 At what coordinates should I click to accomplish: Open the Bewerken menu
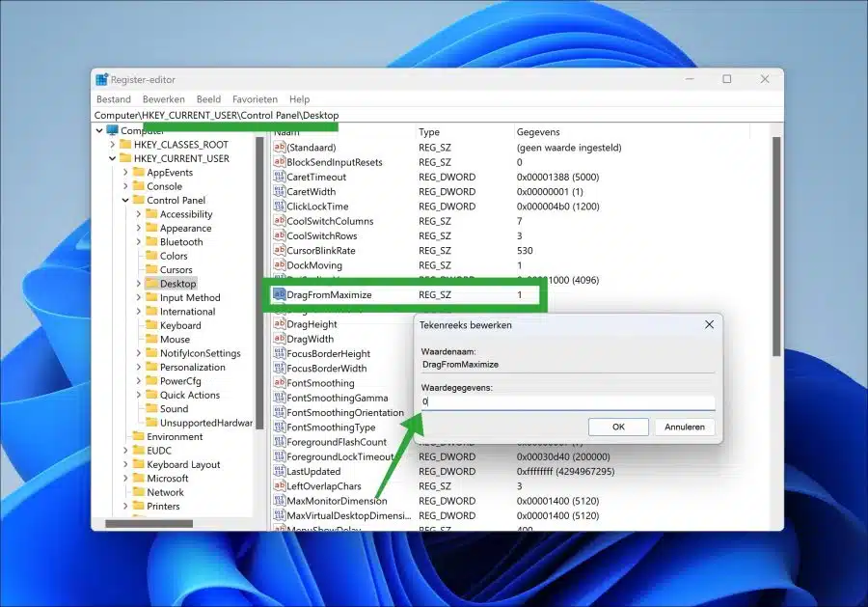tap(163, 99)
